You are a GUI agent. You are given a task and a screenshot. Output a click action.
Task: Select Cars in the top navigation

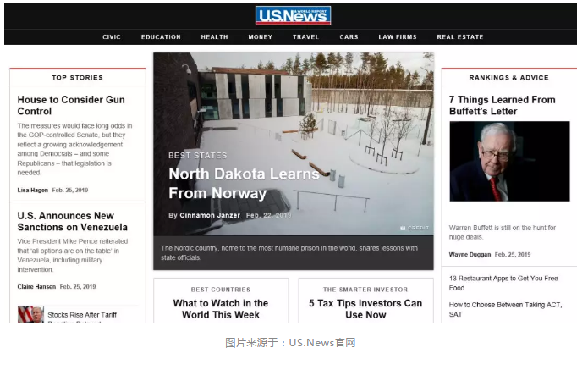coord(349,36)
